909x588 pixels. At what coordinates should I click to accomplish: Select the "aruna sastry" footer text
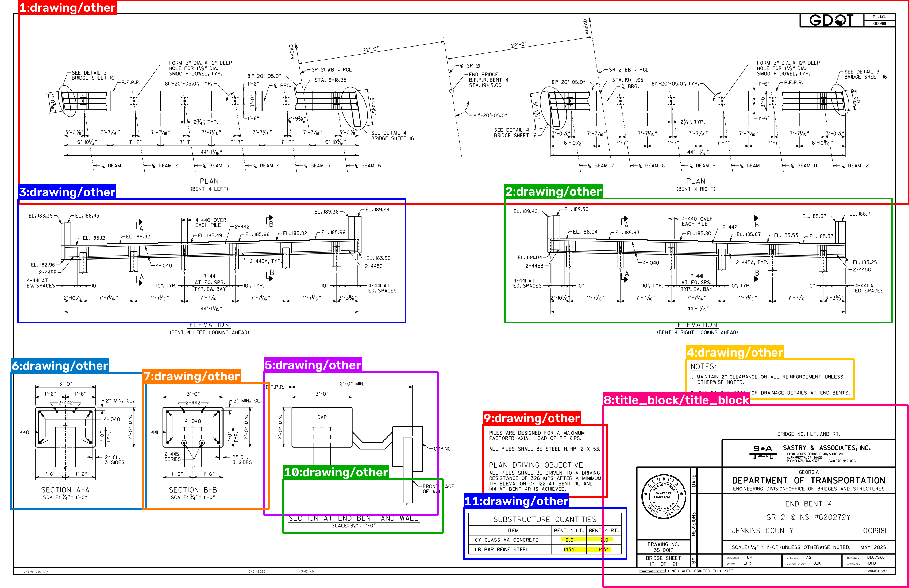pos(36,572)
